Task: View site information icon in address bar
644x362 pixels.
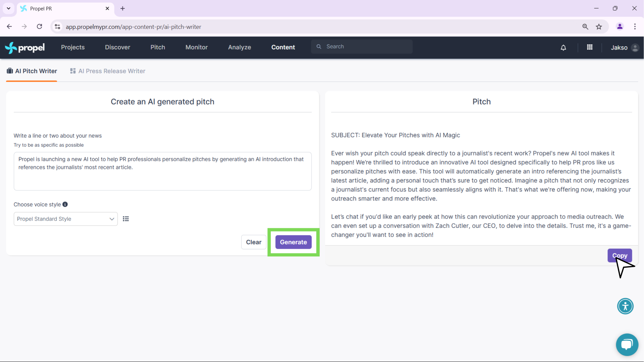Action: [x=58, y=27]
